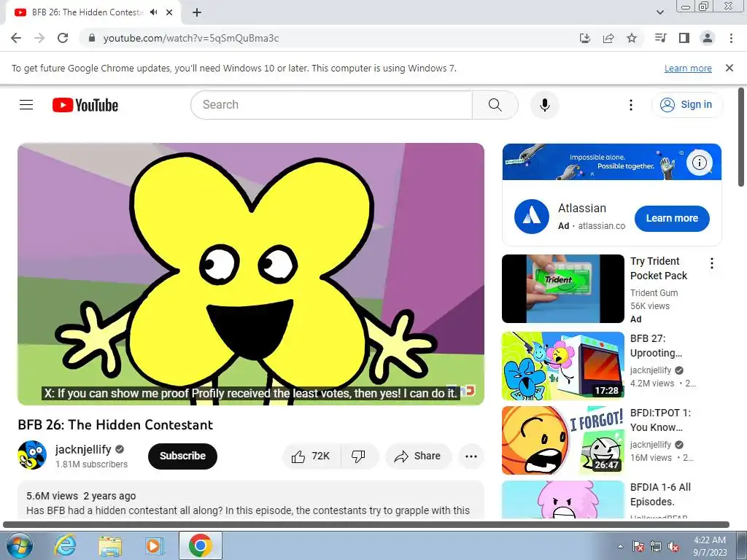Click the install app icon in address bar
Screen dimensions: 747x560
pyautogui.click(x=585, y=38)
